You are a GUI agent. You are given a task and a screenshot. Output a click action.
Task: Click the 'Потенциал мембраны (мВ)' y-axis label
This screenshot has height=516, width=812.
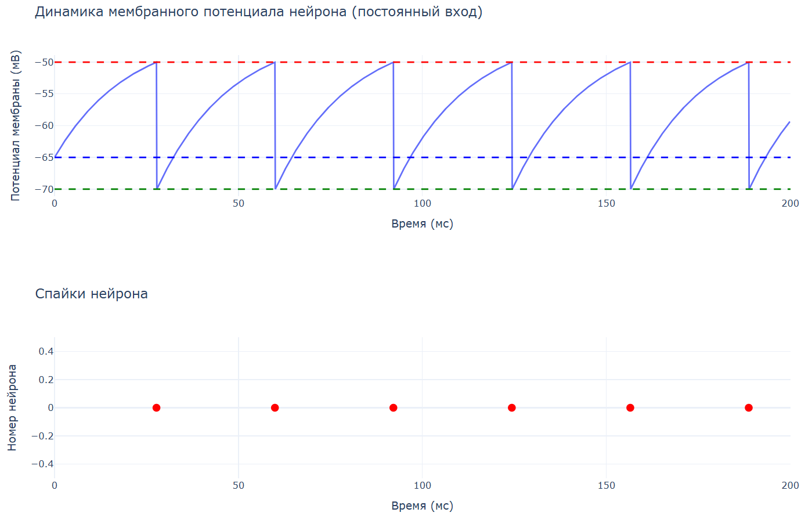click(16, 125)
